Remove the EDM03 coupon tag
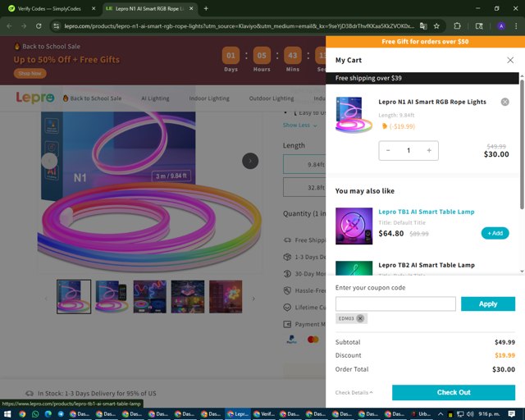 (360, 318)
